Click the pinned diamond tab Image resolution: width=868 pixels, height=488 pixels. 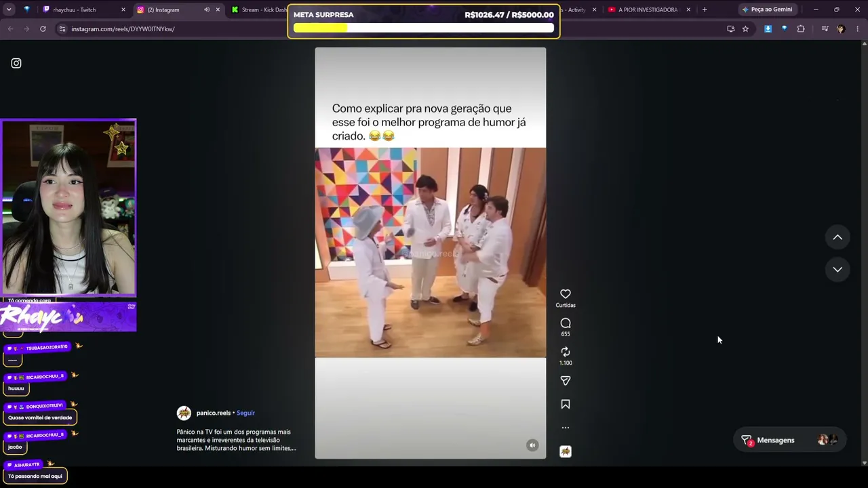(26, 9)
